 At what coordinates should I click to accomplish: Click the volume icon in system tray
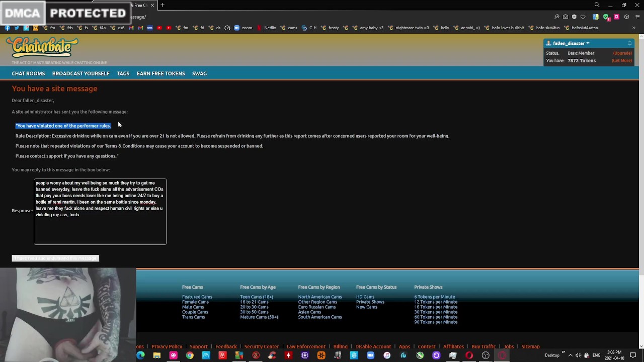click(x=578, y=355)
